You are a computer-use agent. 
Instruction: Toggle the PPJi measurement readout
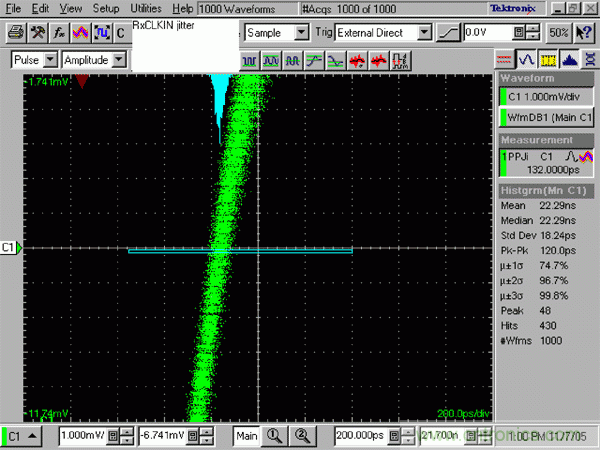click(x=548, y=163)
